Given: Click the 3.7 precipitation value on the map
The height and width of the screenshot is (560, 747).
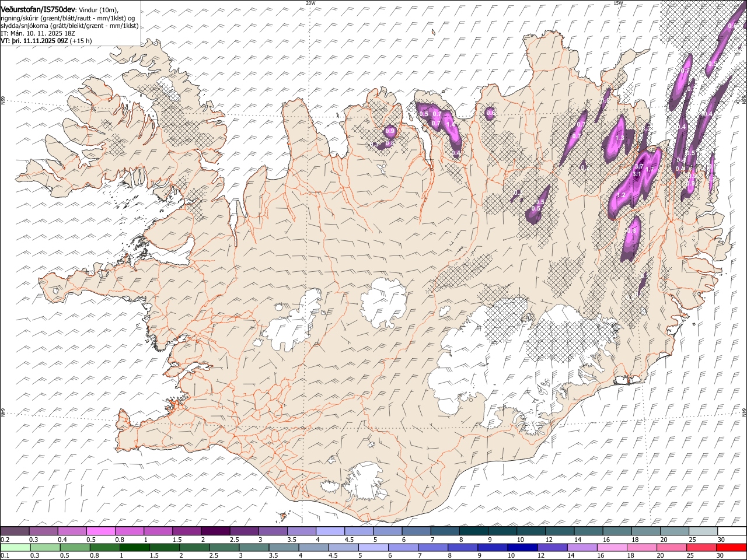Looking at the screenshot, I should pyautogui.click(x=638, y=166).
